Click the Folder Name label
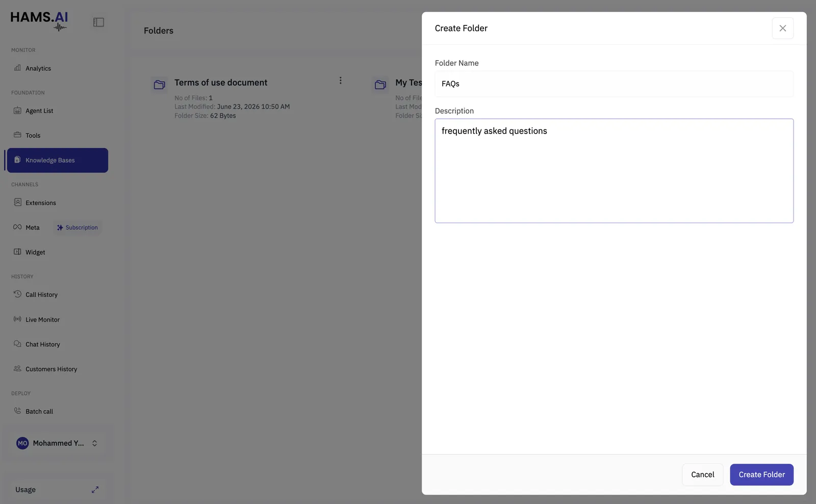This screenshot has width=816, height=504. [456, 63]
